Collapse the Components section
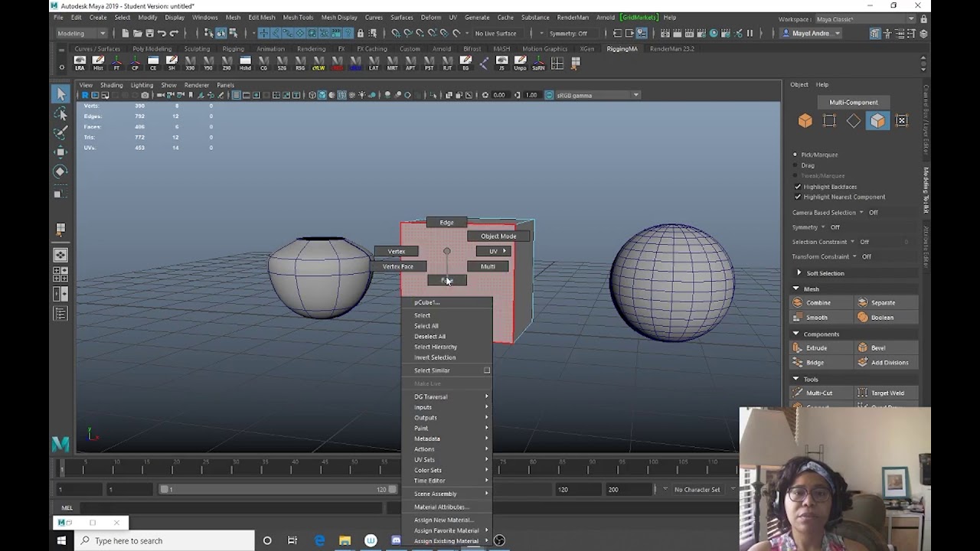The height and width of the screenshot is (551, 980). (x=795, y=334)
